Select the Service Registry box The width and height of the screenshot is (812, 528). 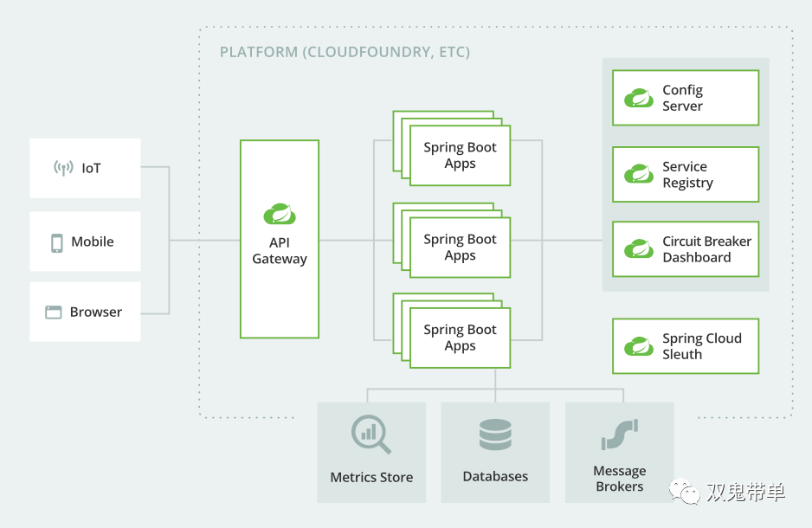[x=686, y=174]
